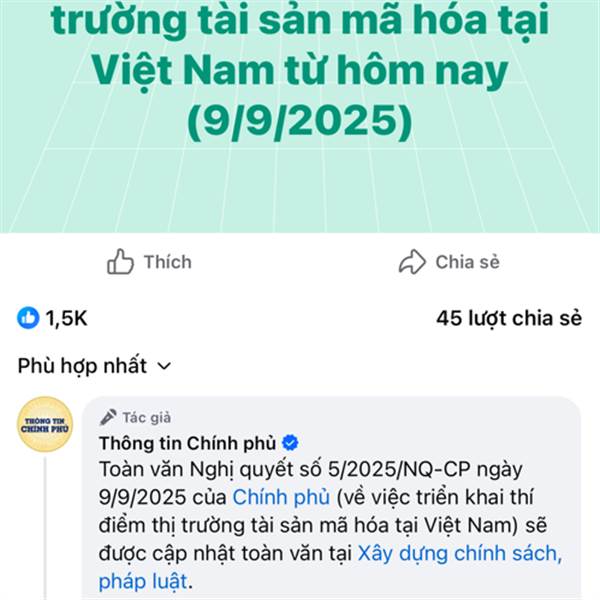Viewport: 600px width, 600px height.
Task: Open the Xây dựng chính sách link
Action: (460, 553)
